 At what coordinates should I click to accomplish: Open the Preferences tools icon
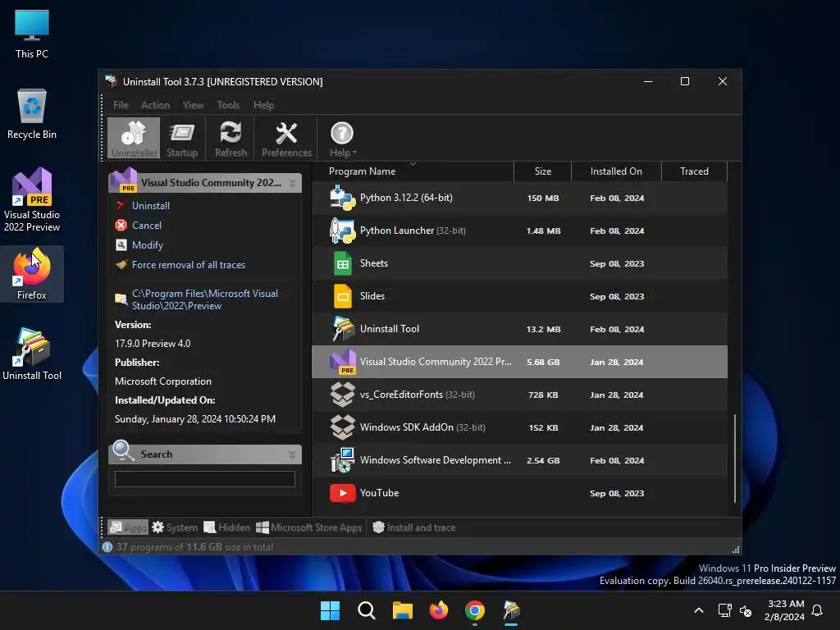pyautogui.click(x=286, y=138)
